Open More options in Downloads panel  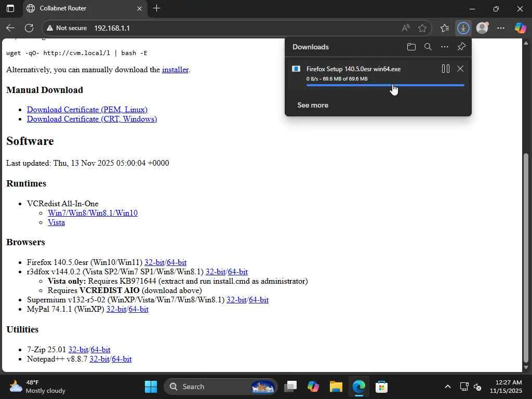click(x=445, y=47)
